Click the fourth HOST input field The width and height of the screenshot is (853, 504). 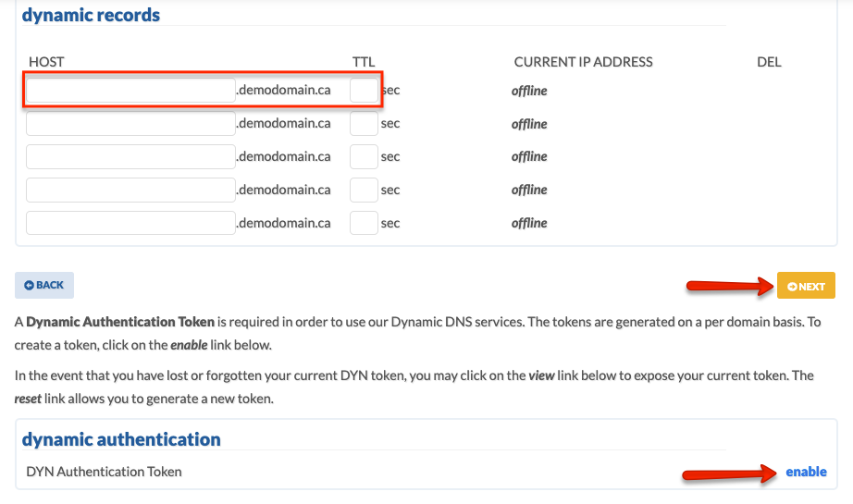(130, 190)
